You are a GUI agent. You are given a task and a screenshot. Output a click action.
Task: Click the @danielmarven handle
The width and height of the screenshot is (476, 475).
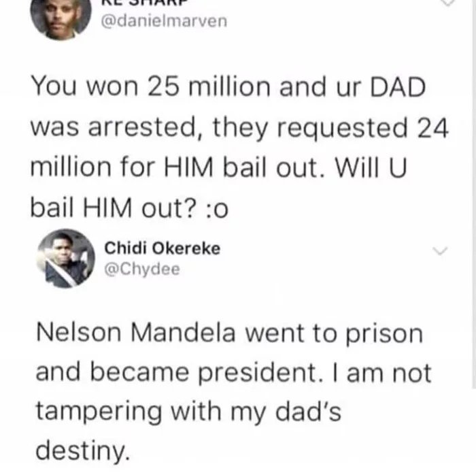pos(164,21)
